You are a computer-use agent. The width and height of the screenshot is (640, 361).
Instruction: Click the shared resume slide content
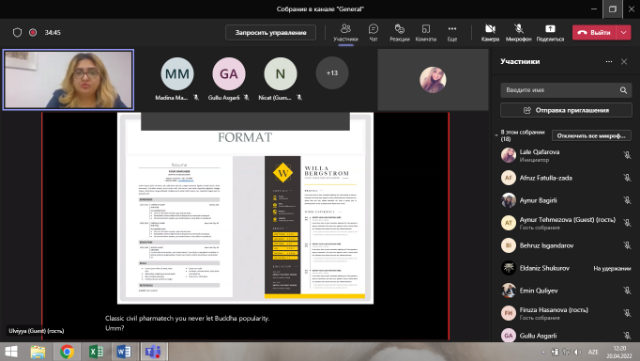245,208
